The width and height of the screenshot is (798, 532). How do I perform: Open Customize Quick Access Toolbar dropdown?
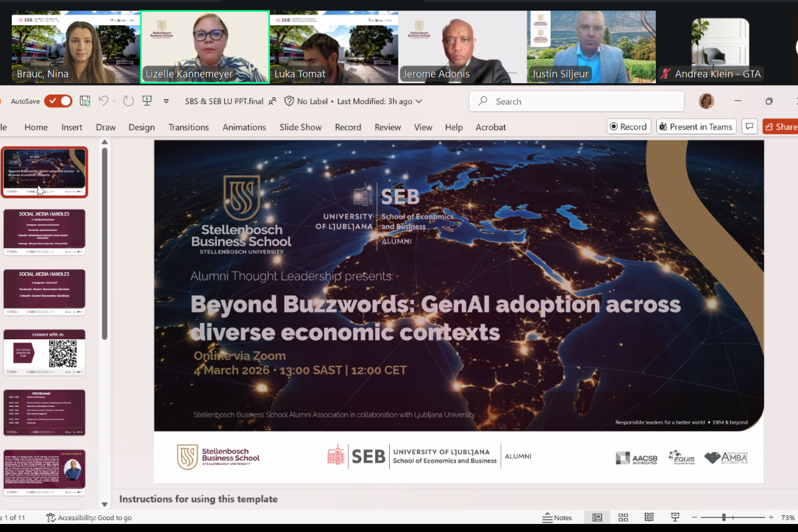click(x=166, y=101)
